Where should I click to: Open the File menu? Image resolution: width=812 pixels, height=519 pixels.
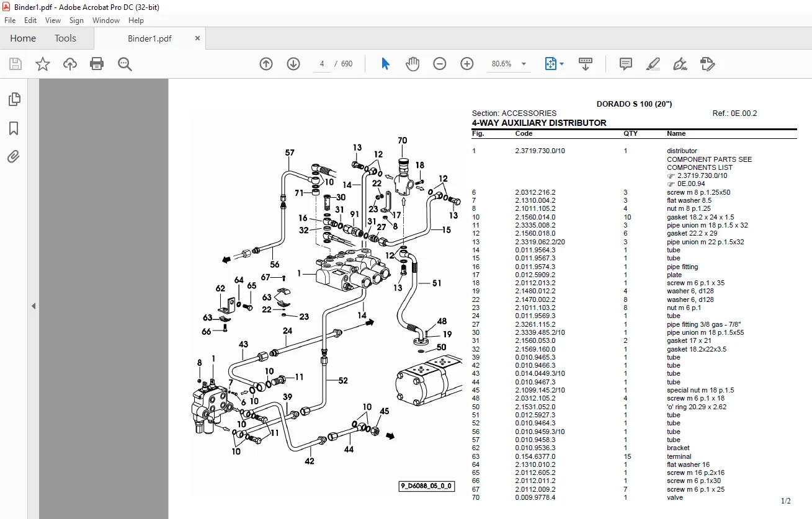pyautogui.click(x=10, y=20)
